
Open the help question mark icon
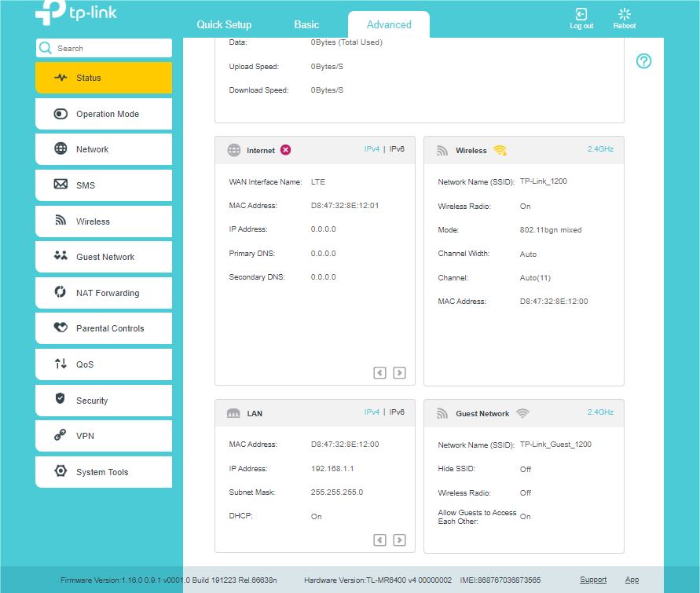point(643,61)
